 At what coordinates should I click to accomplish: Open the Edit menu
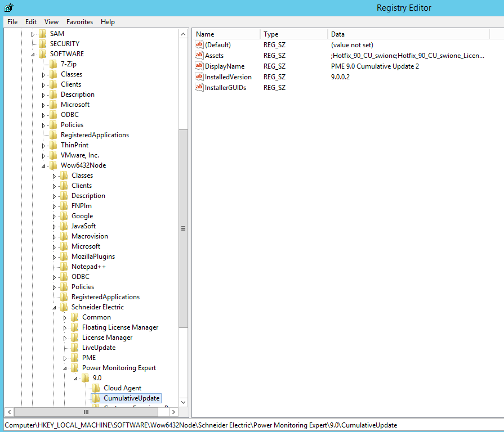31,22
